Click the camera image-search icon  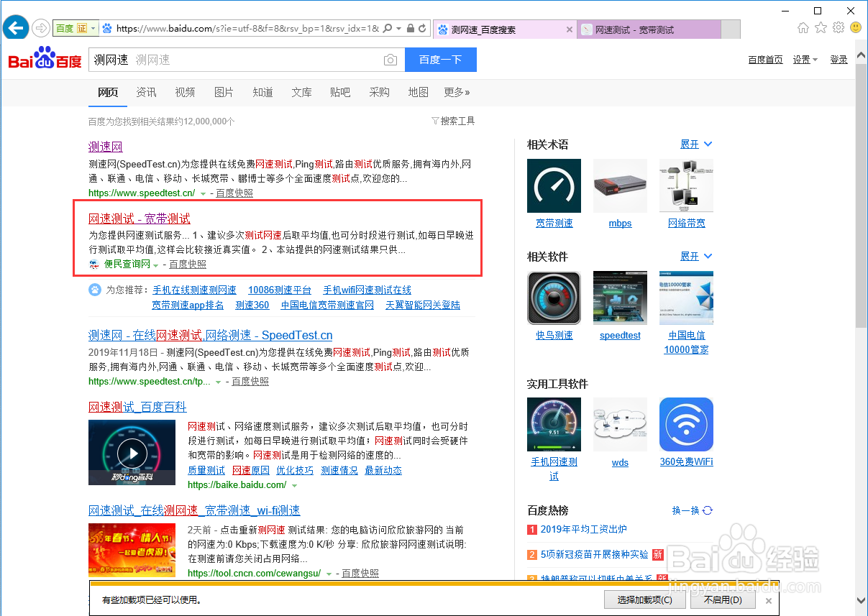[x=390, y=60]
